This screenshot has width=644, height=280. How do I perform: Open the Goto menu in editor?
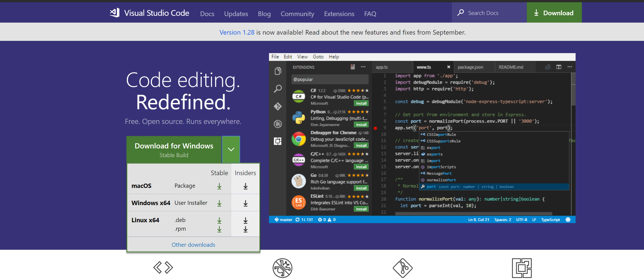point(318,57)
